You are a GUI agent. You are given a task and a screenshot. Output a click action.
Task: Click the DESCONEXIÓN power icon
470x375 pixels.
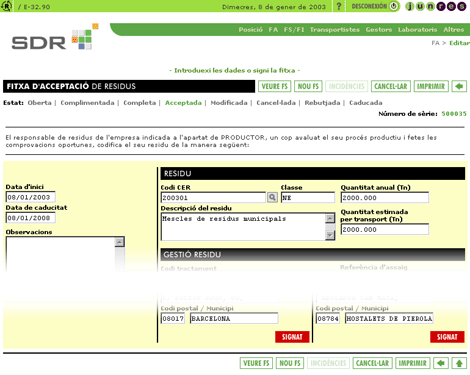coord(394,6)
